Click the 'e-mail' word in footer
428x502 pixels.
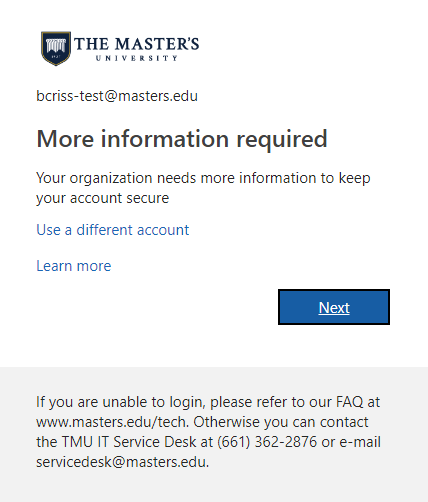coord(360,442)
